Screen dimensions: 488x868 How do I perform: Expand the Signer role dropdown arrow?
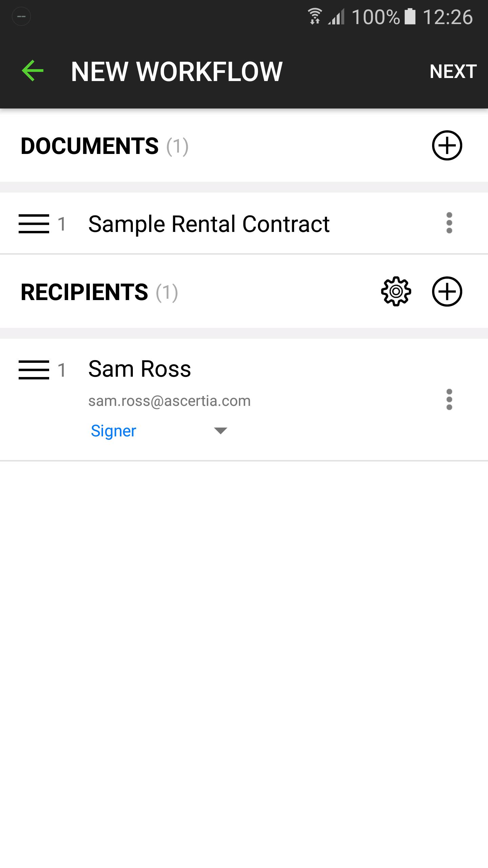point(220,431)
